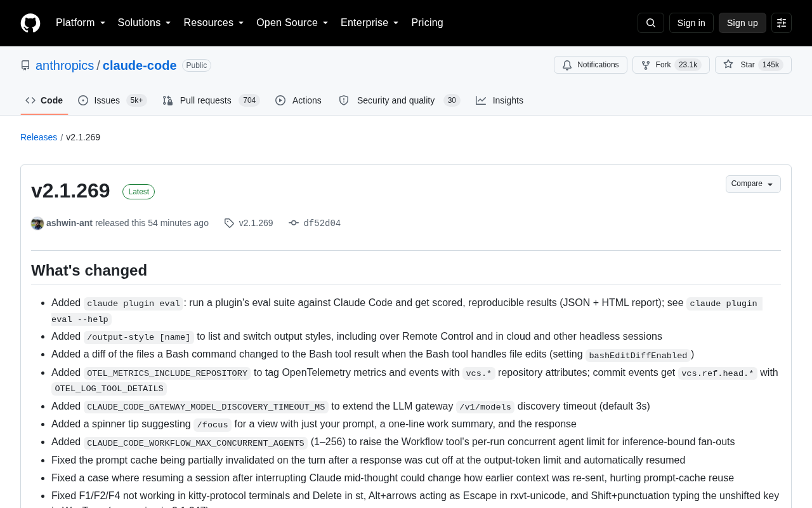Expand the Platform menu
This screenshot has height=508, width=812.
tap(81, 23)
